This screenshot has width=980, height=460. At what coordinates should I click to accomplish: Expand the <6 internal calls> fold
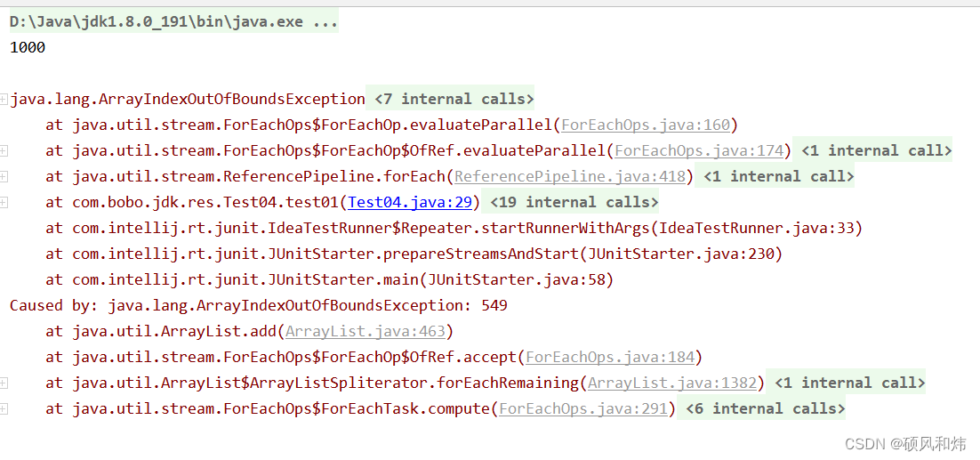[766, 409]
